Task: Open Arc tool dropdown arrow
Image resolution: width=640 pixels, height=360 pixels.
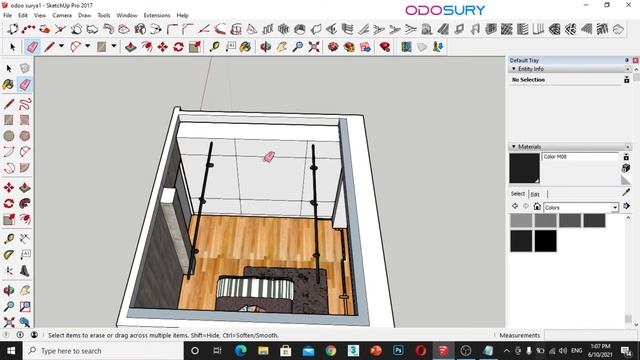Action: click(87, 47)
